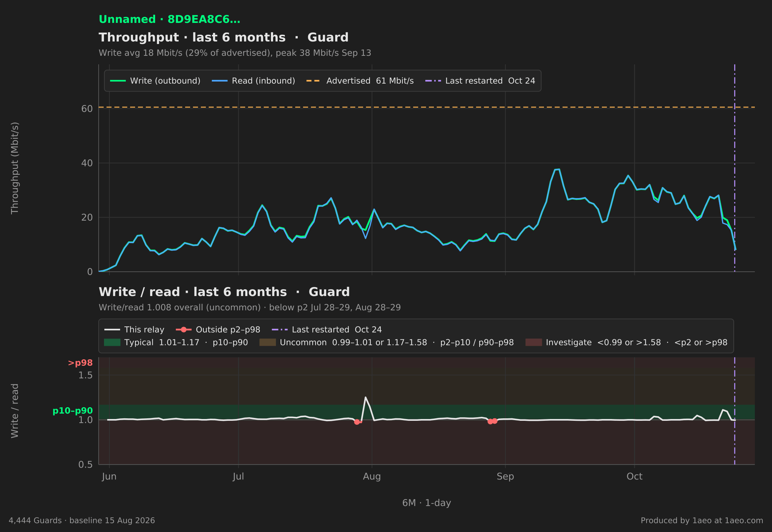This screenshot has width=772, height=532.
Task: Click the 'Throughput (Mbit/s)' axis title
Action: (15, 168)
